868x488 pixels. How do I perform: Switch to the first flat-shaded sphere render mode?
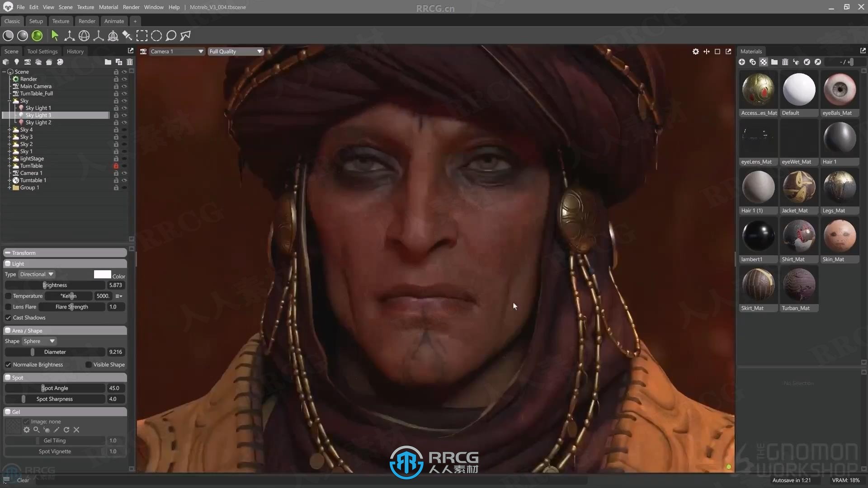click(x=8, y=36)
